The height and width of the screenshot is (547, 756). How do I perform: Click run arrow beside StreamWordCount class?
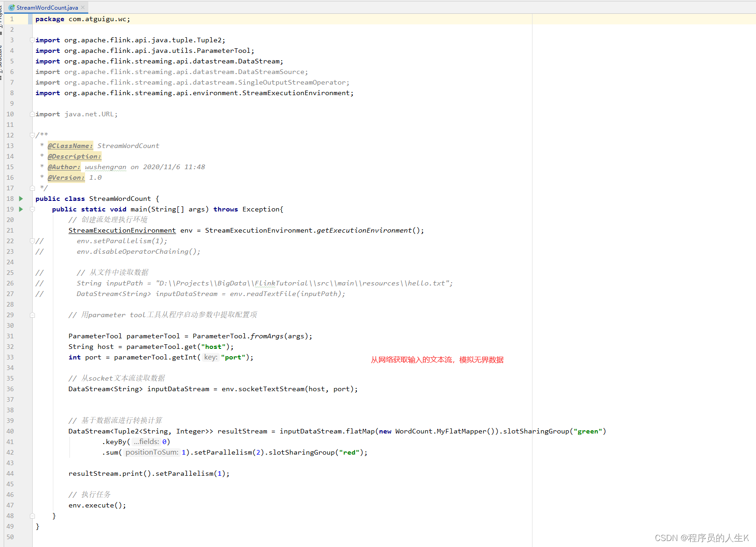pyautogui.click(x=21, y=199)
